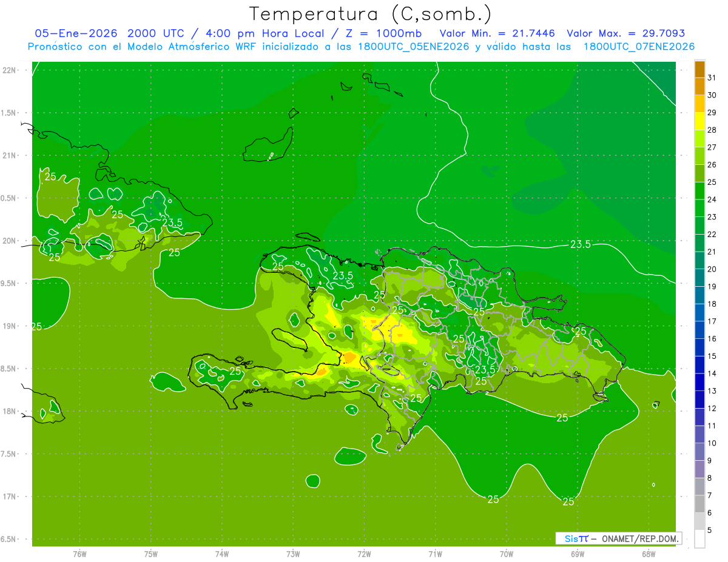Screen dimensions: 728x562
Task: Click the legend value "8"
Action: (x=710, y=478)
